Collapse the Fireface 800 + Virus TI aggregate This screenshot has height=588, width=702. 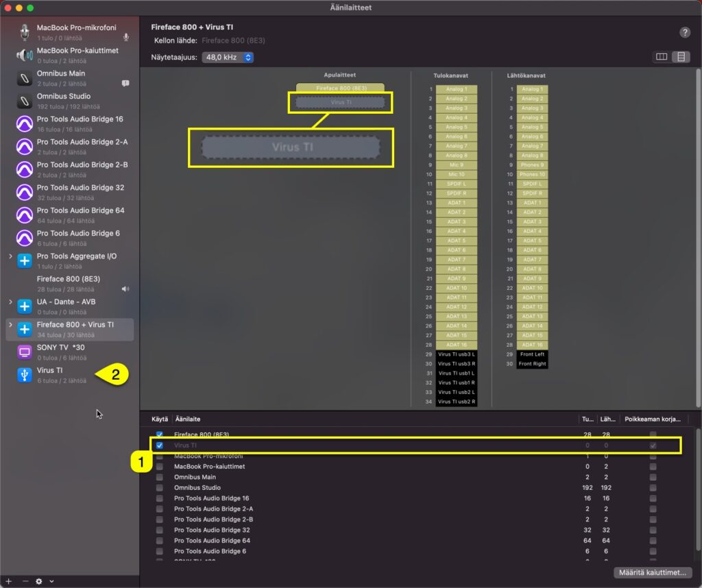coord(12,324)
